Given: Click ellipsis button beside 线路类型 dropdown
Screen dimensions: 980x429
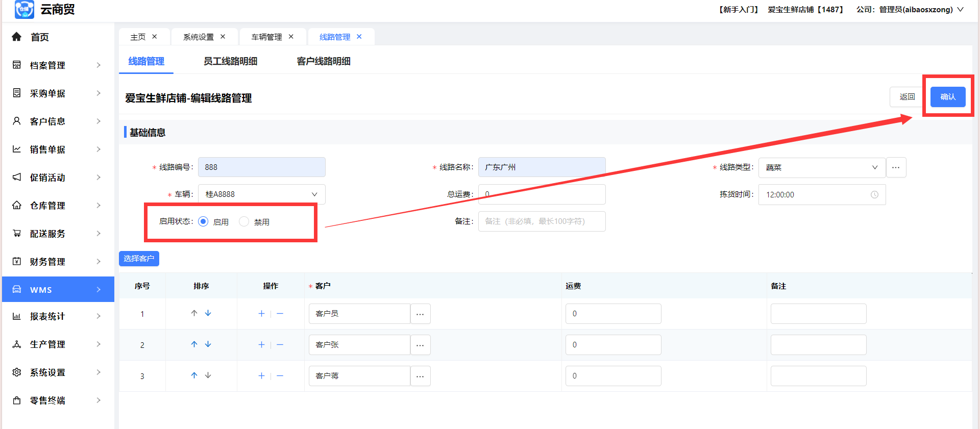Looking at the screenshot, I should click(x=896, y=167).
